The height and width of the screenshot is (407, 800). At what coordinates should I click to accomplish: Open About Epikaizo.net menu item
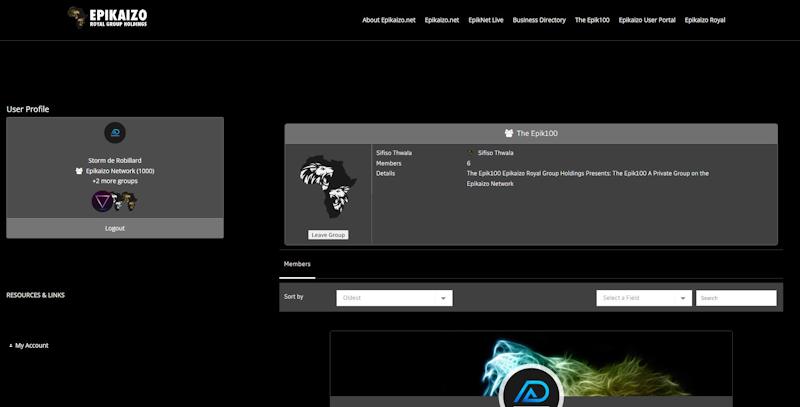coord(388,20)
